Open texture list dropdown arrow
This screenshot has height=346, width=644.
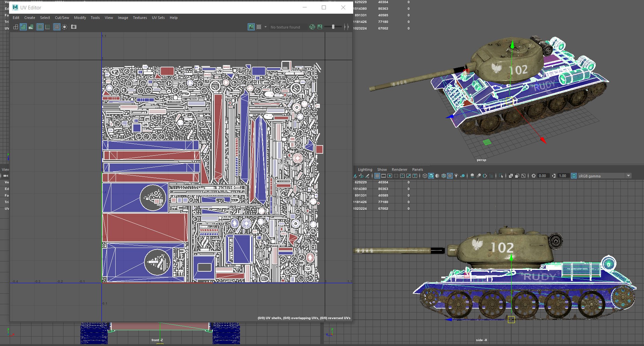[266, 27]
